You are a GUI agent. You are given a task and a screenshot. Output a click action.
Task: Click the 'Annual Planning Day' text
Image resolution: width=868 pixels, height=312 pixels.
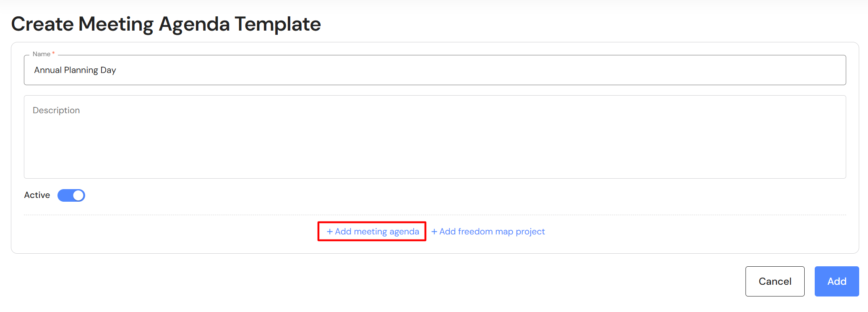point(75,70)
